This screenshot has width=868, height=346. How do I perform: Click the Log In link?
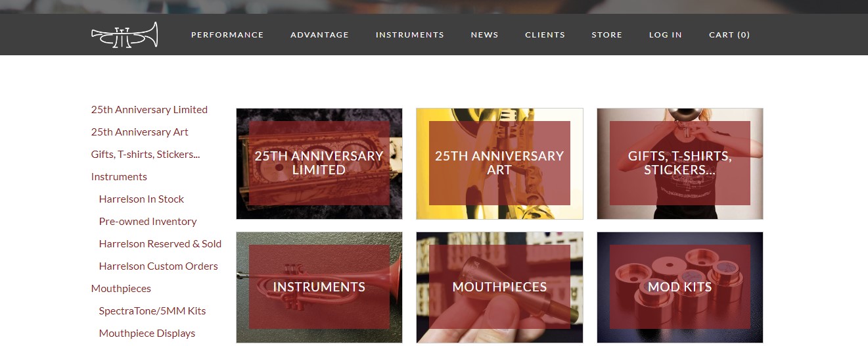(666, 35)
